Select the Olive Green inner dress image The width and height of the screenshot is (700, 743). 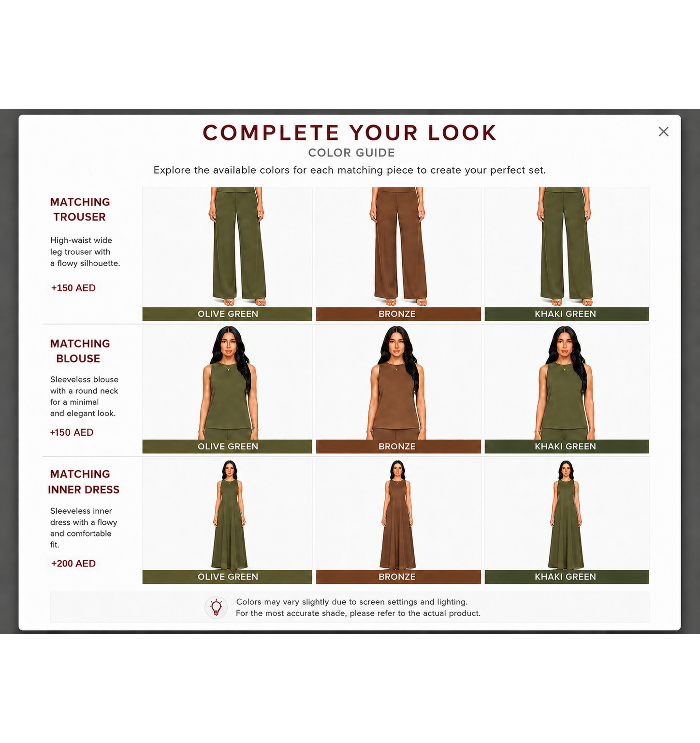227,514
